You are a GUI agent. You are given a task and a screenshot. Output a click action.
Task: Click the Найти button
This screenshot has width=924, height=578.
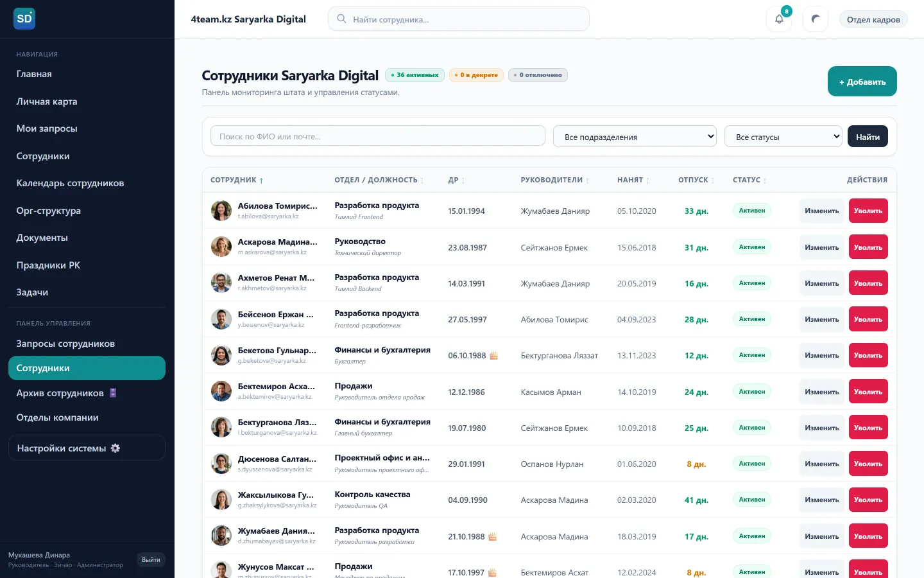868,136
